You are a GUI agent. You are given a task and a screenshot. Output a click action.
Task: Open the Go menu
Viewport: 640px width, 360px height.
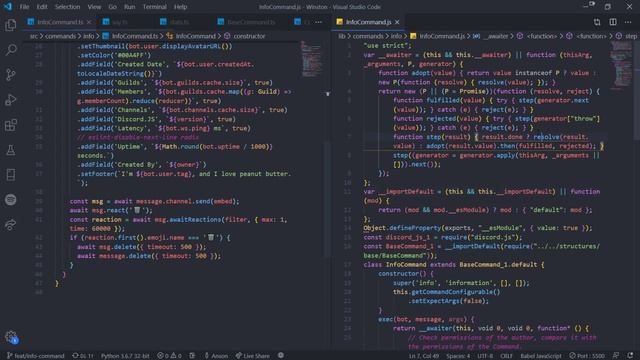pos(112,7)
